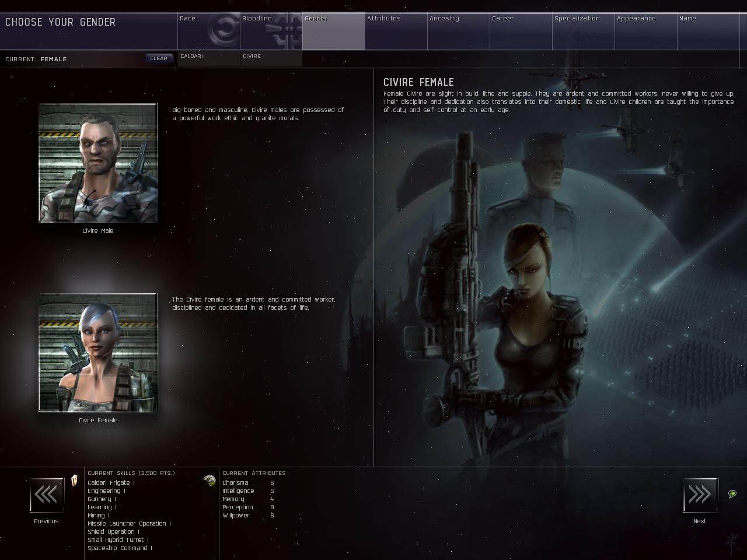Viewport: 747px width, 560px height.
Task: Jump to the Appearance tab
Action: coord(646,32)
